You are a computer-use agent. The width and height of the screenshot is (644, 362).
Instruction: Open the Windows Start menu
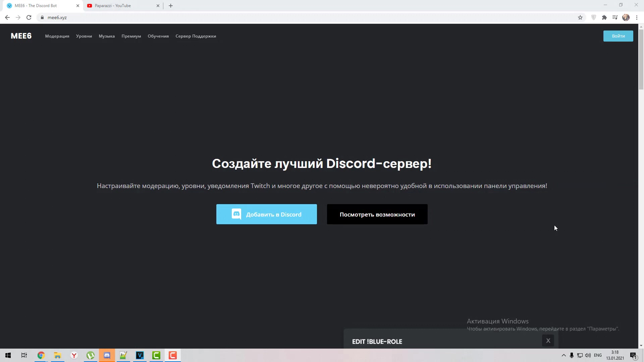[8, 355]
